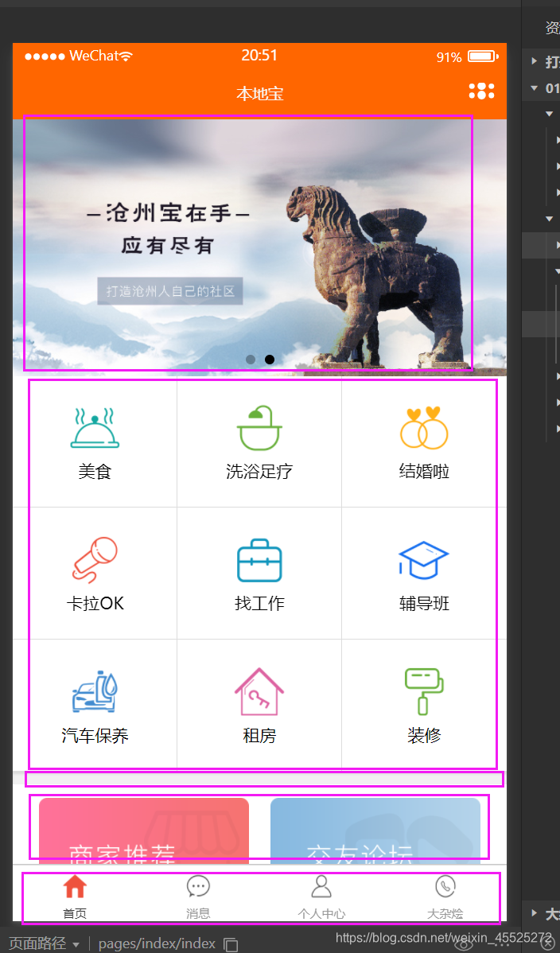Switch to the 首页 home tab

tap(75, 897)
